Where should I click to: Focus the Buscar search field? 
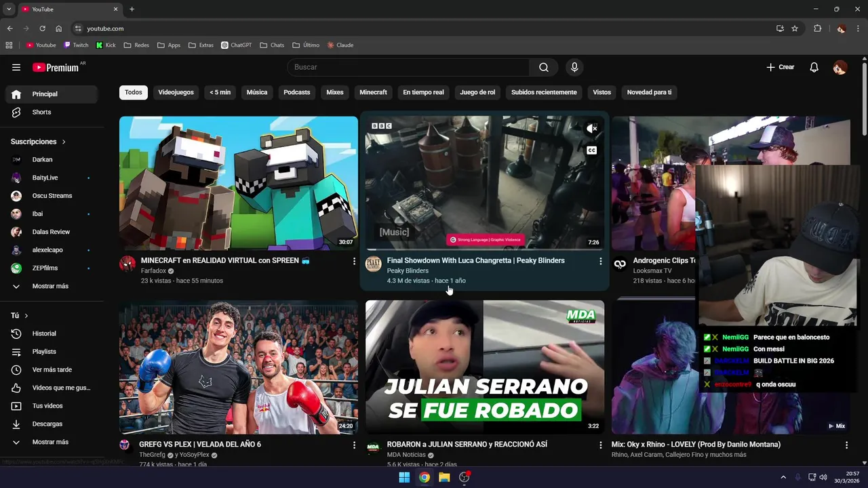408,67
